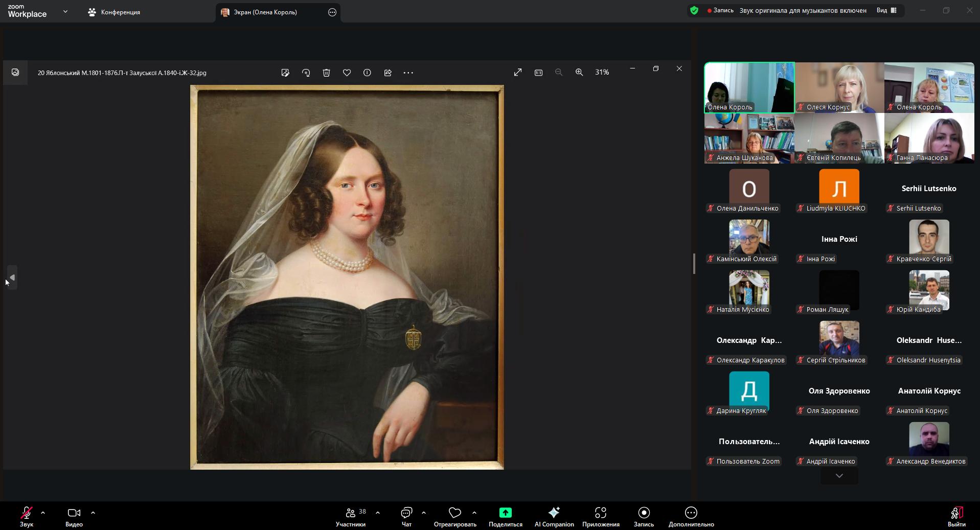Viewport: 980px width, 530px height.
Task: Click the share icon in photo viewer
Action: coord(388,73)
